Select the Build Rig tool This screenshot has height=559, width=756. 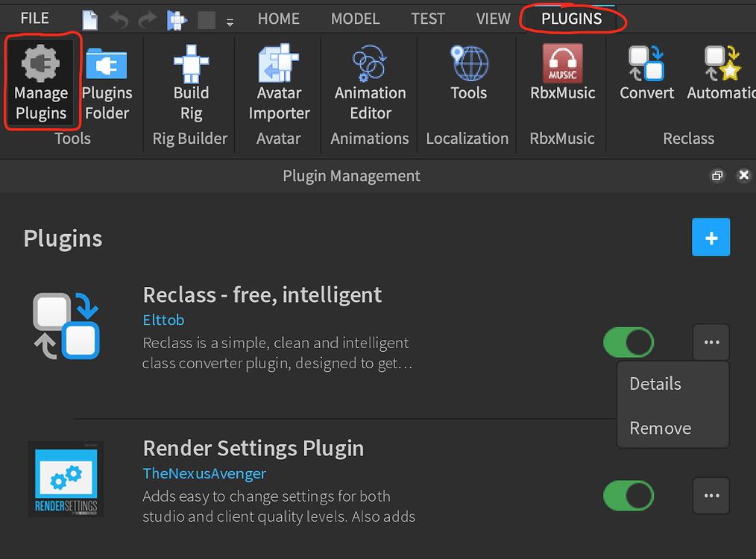[x=191, y=82]
